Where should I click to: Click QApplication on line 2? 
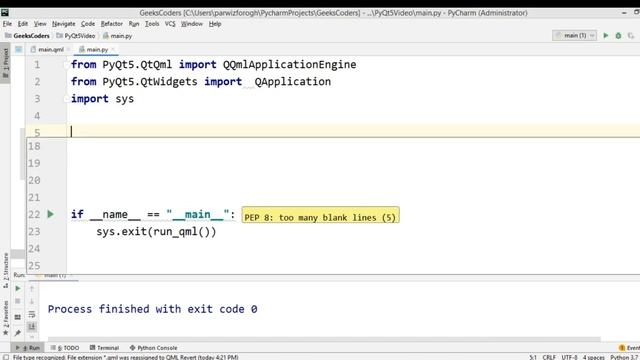click(293, 82)
